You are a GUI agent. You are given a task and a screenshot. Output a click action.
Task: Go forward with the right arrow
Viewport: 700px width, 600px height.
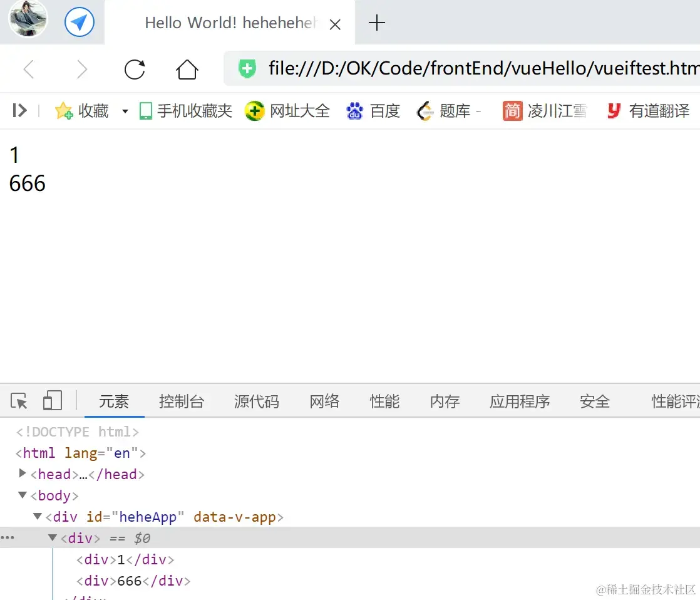coord(81,70)
